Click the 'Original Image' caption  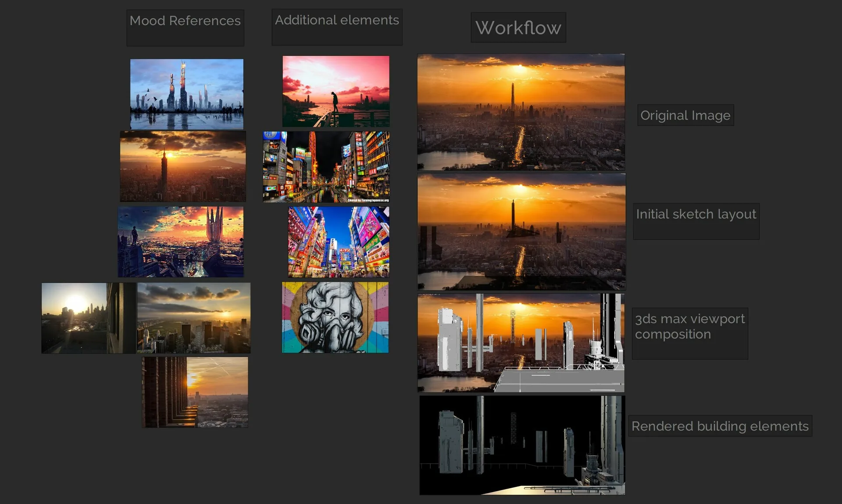click(685, 115)
